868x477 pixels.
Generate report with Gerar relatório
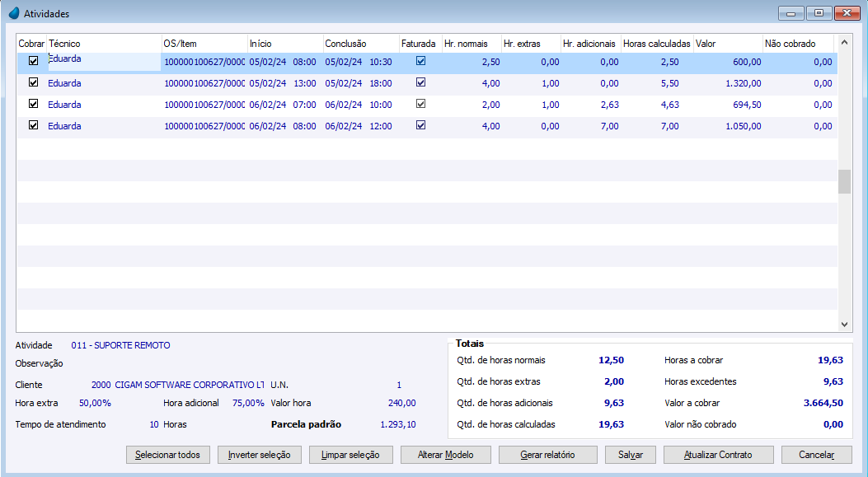[547, 455]
